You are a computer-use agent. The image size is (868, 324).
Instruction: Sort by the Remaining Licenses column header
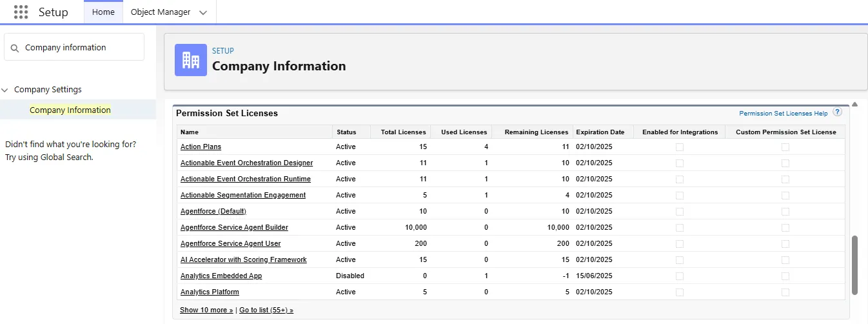point(536,132)
